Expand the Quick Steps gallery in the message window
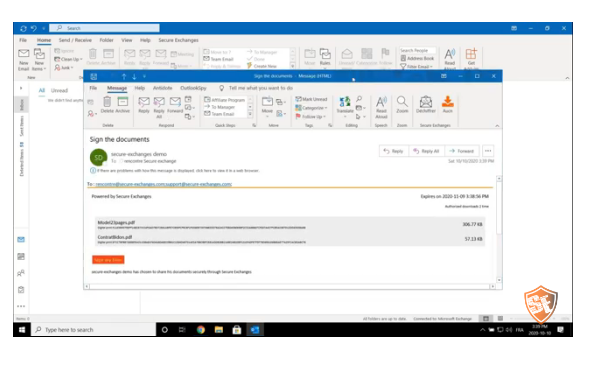The height and width of the screenshot is (373, 589). click(250, 114)
